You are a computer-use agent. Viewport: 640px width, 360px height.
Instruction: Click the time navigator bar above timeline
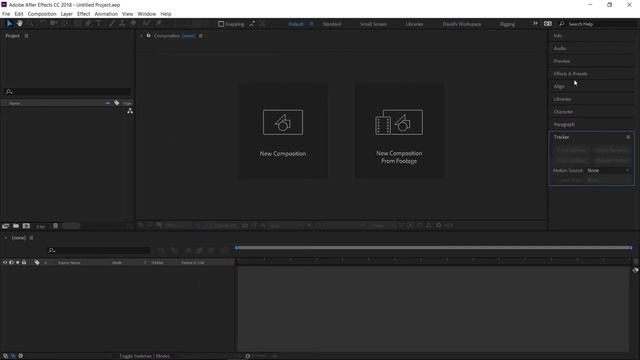pos(434,248)
